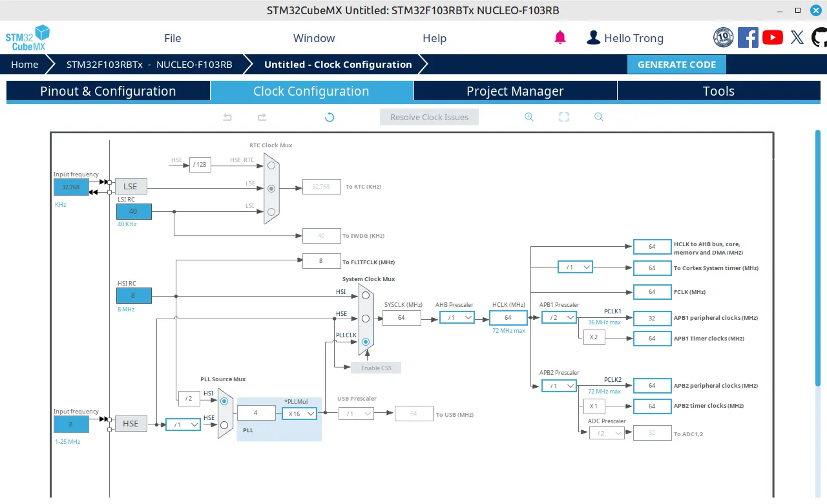Zoom in on the clock tree
Viewport: 827px width, 504px height.
[529, 117]
